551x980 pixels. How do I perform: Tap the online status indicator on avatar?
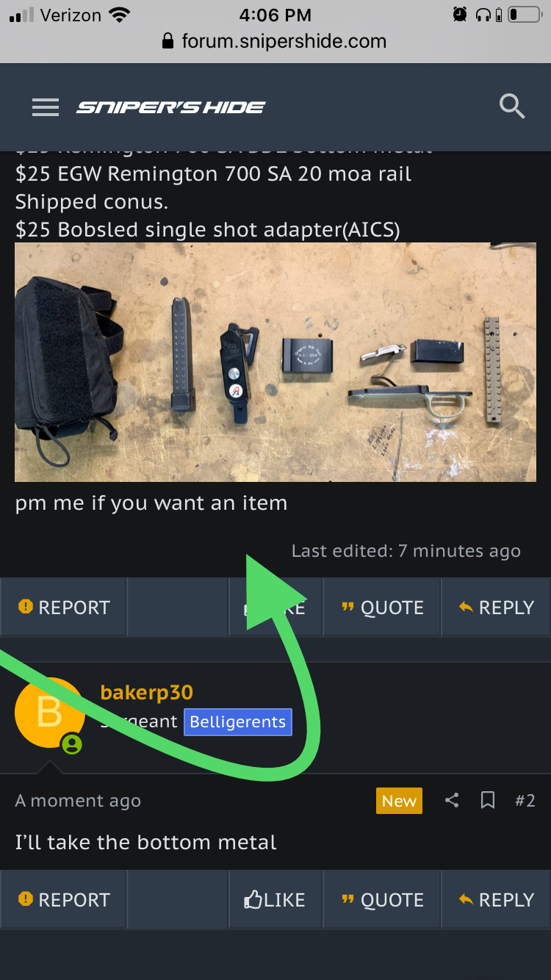71,744
